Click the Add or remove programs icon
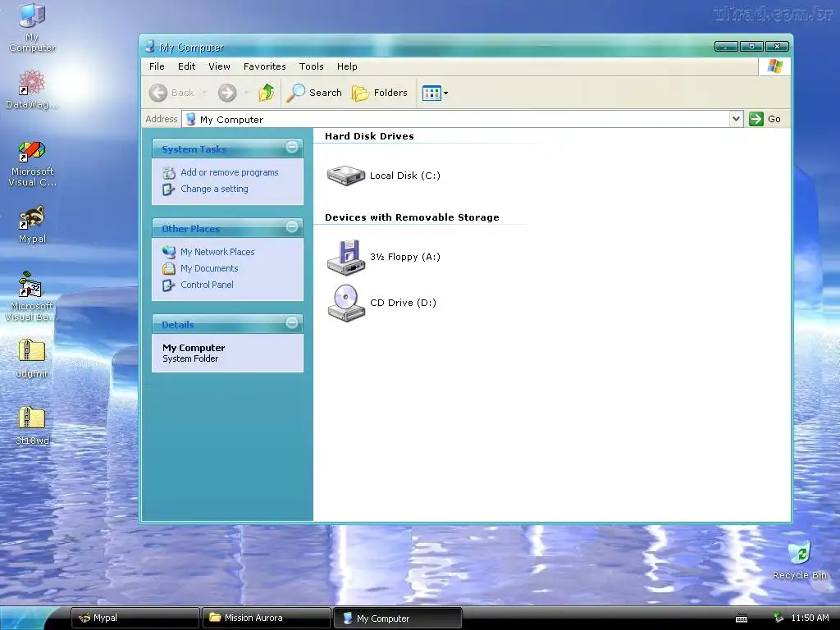Screen dimensions: 840x630 (169, 173)
